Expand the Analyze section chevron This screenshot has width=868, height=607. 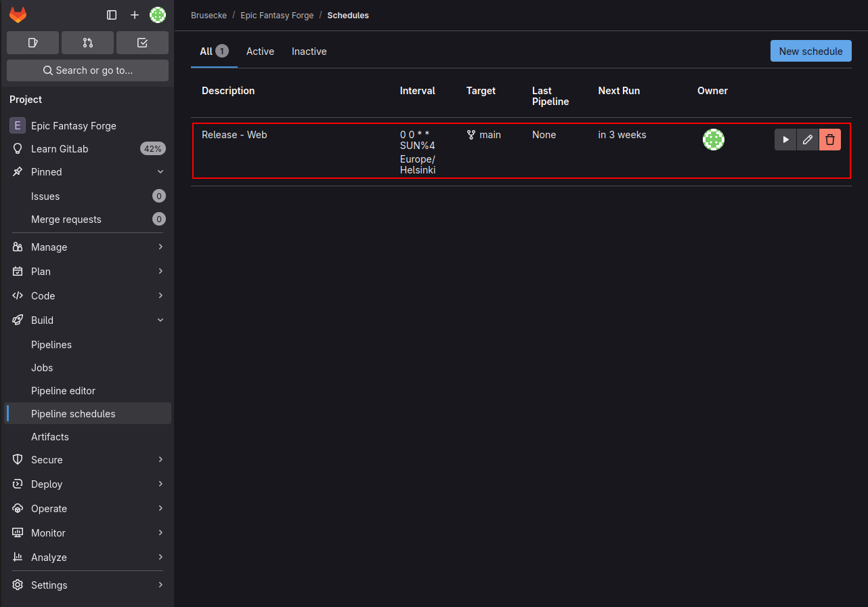point(160,558)
